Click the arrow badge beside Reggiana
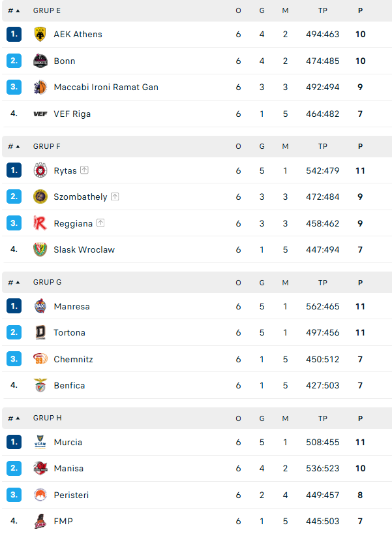This screenshot has height=534, width=392. point(100,223)
